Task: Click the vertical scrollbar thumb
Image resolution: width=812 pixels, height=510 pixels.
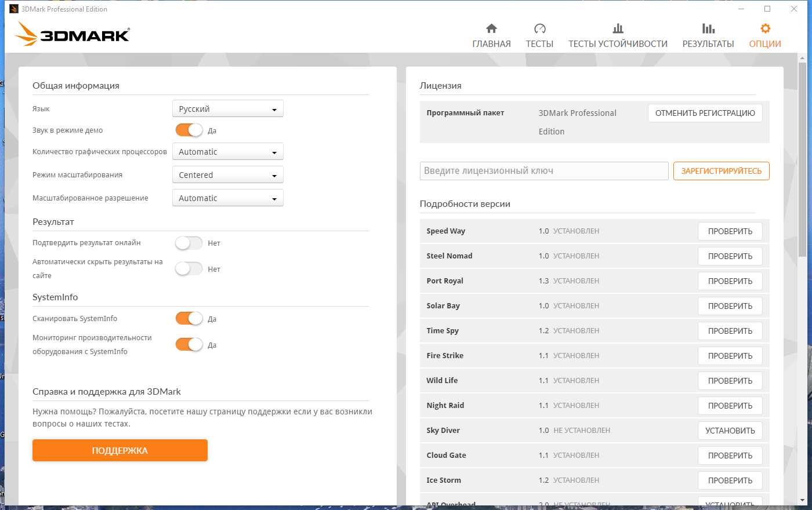Action: [x=803, y=159]
